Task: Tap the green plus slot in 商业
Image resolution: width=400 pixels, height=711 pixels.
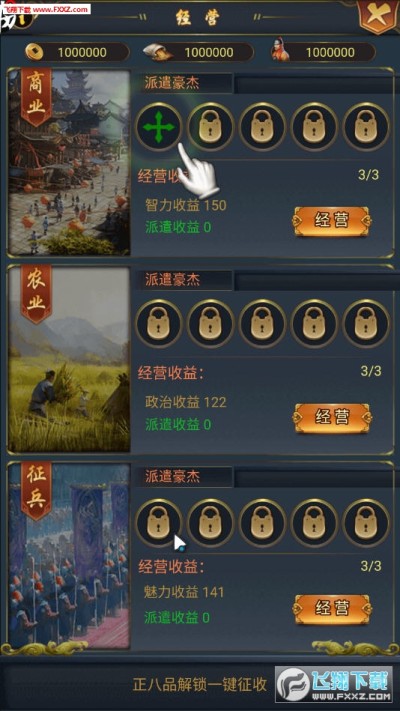Action: pyautogui.click(x=159, y=127)
